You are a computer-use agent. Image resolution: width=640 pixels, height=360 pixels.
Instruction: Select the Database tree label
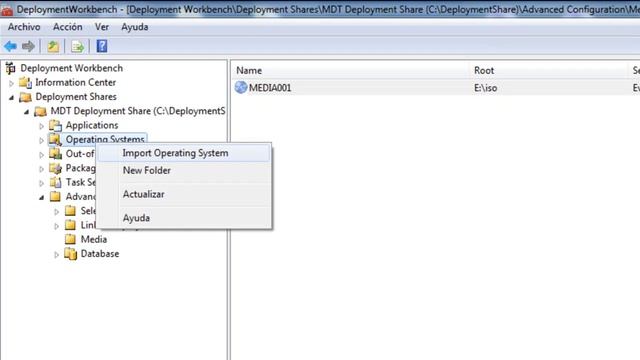click(100, 254)
